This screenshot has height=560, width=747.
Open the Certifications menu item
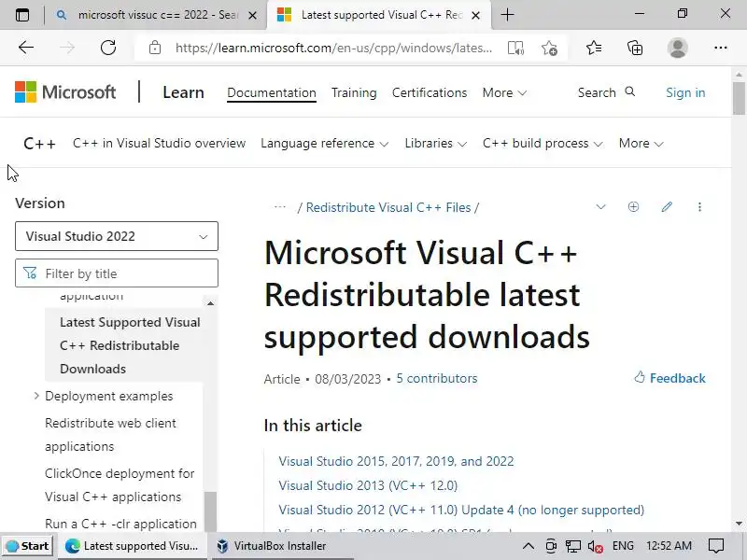(430, 92)
